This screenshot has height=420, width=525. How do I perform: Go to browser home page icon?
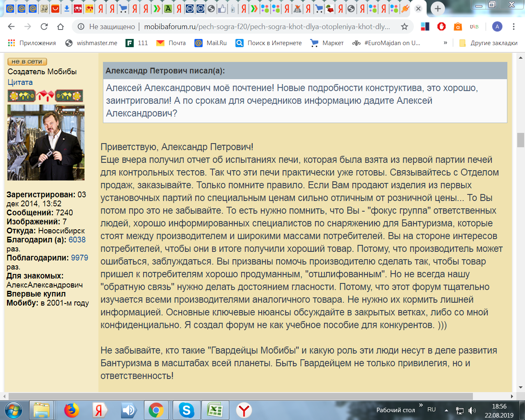point(60,27)
